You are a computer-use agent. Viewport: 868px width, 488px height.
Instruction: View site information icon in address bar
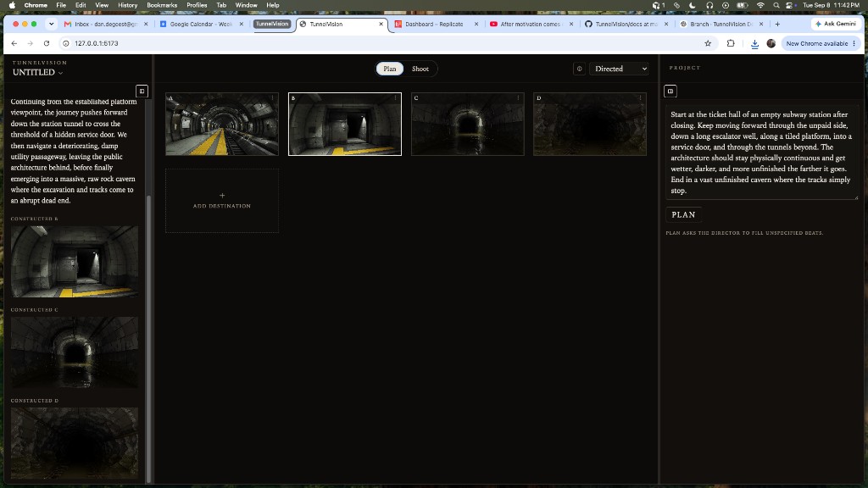tap(66, 43)
